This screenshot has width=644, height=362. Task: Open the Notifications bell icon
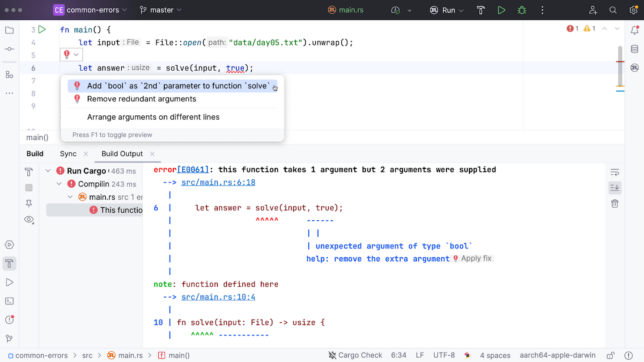click(634, 30)
